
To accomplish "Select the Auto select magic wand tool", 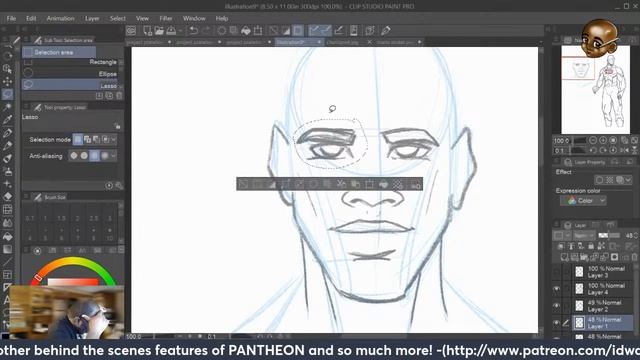I will pos(7,107).
